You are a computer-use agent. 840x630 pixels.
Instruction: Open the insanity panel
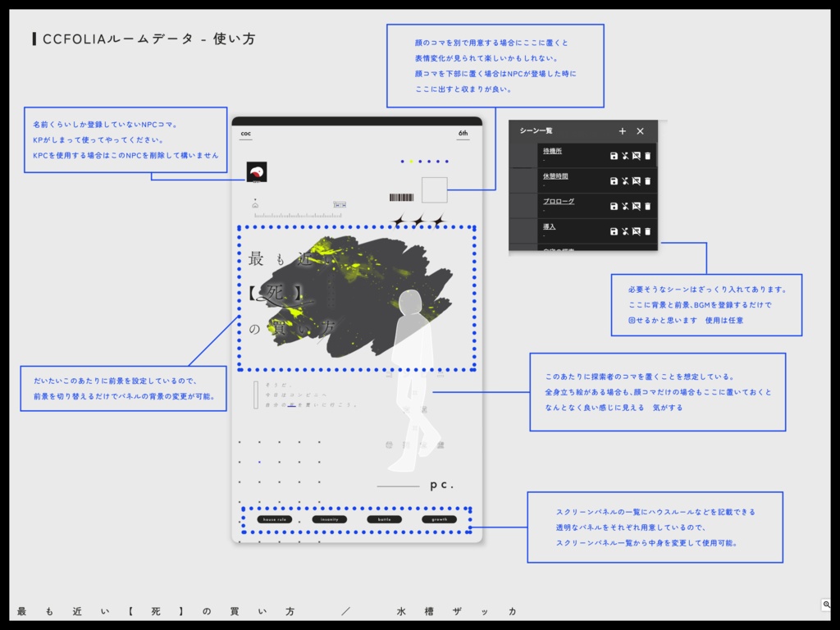329,518
